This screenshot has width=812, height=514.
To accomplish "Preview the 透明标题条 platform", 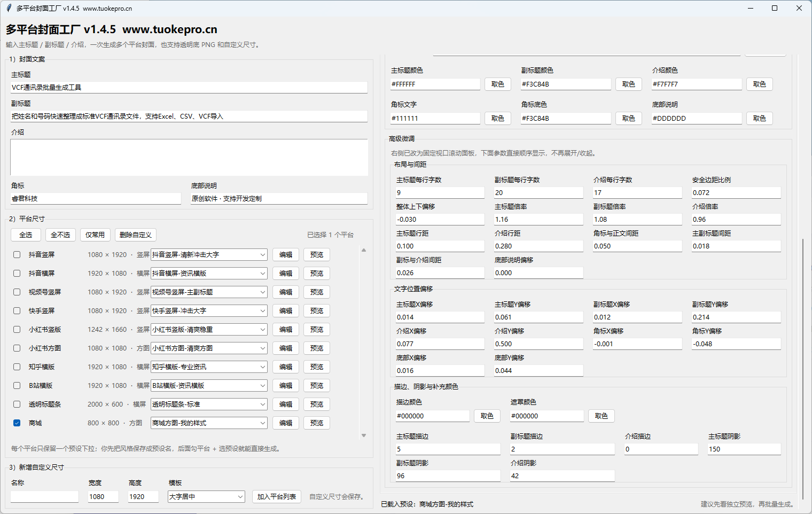I will [317, 404].
